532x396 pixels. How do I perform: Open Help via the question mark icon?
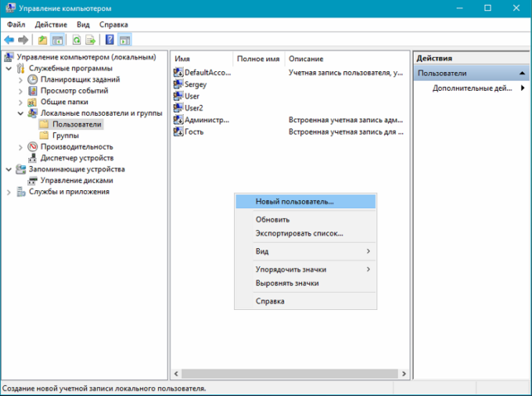pyautogui.click(x=109, y=40)
